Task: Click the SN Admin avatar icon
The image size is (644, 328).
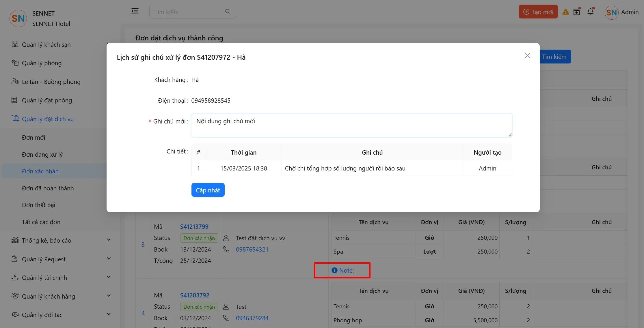Action: [x=611, y=12]
